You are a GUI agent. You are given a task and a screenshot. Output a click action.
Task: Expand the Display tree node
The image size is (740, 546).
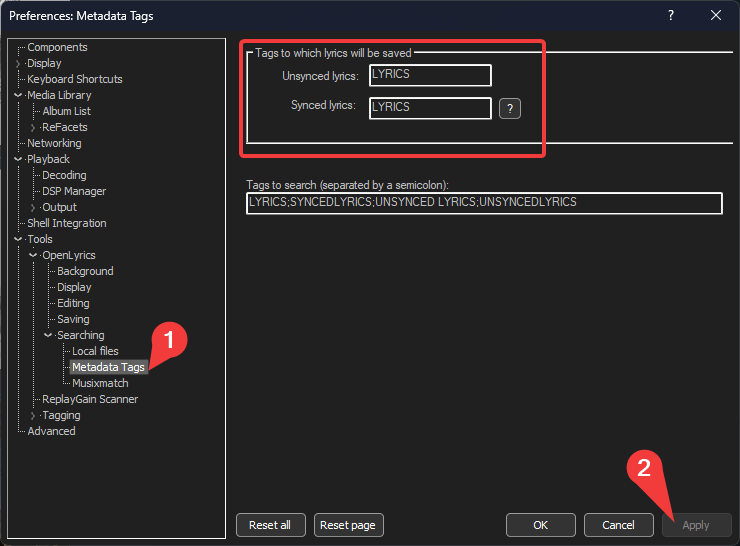coord(18,64)
